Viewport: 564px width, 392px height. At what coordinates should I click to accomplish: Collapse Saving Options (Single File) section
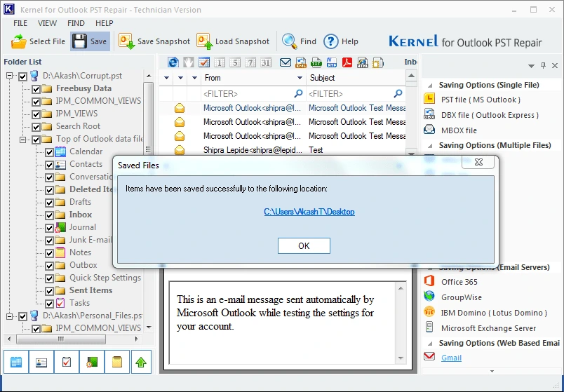[430, 86]
